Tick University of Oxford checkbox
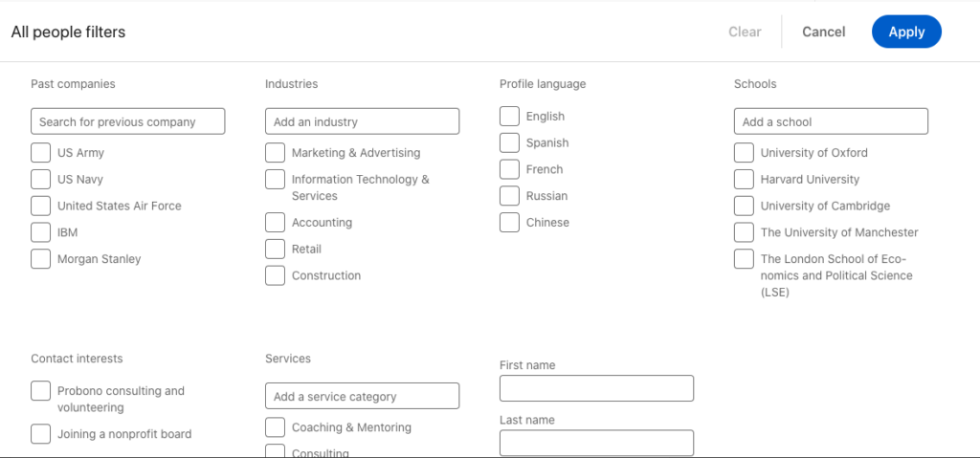This screenshot has width=980, height=458. coord(744,153)
